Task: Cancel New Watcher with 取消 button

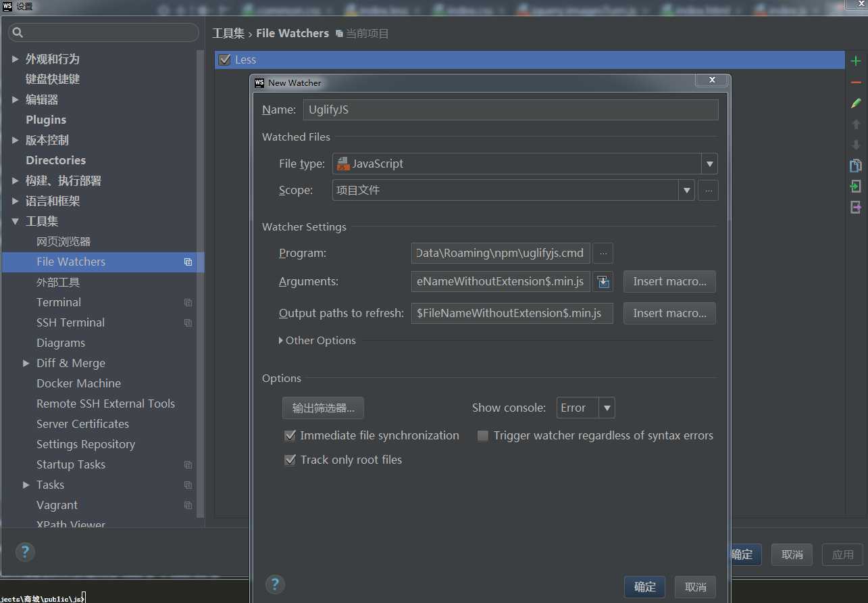Action: point(696,587)
